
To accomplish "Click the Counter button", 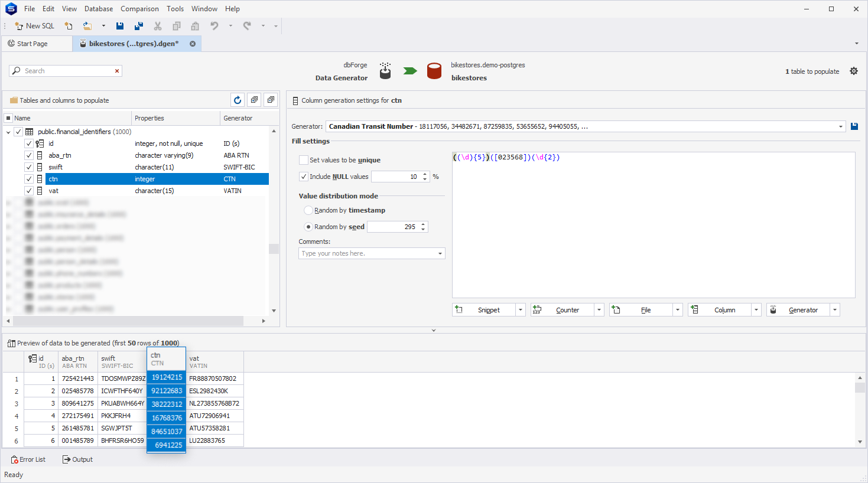I will (x=563, y=310).
